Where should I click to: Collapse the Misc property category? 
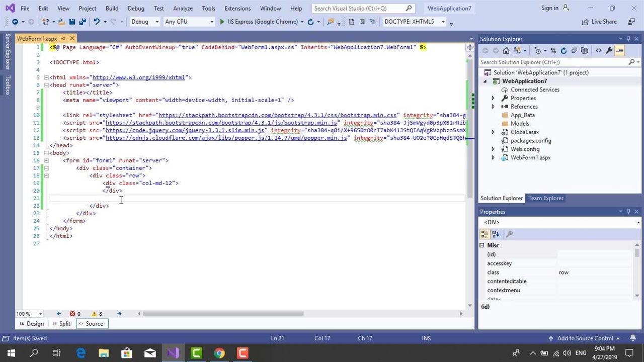coord(482,245)
